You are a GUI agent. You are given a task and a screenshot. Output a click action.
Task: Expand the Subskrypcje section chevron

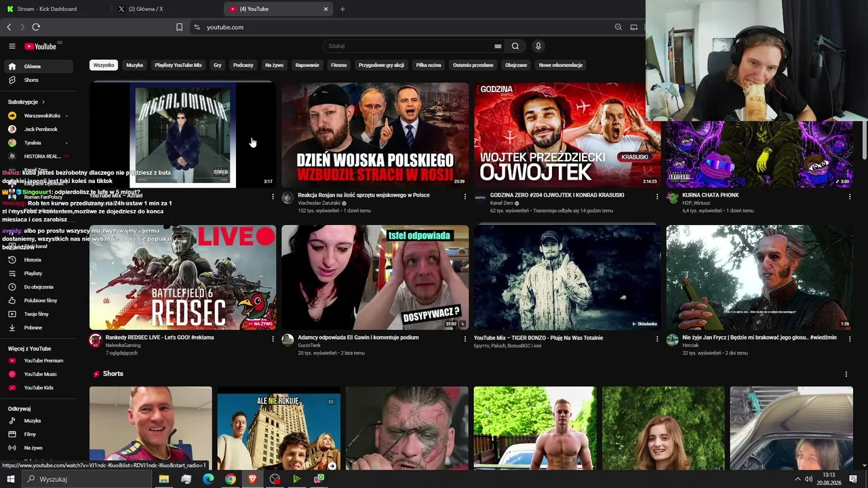pyautogui.click(x=43, y=102)
